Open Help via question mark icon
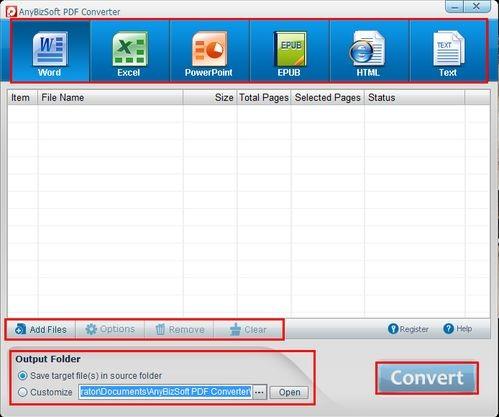 pos(458,329)
